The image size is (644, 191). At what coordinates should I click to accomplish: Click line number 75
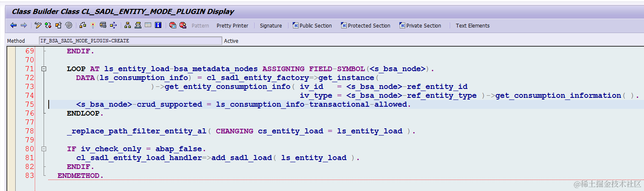(x=29, y=104)
